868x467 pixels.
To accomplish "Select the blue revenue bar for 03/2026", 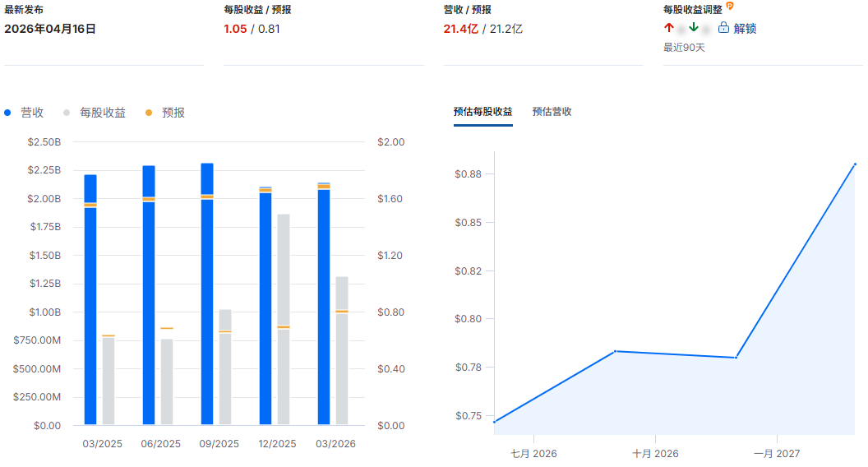I will 324,303.
